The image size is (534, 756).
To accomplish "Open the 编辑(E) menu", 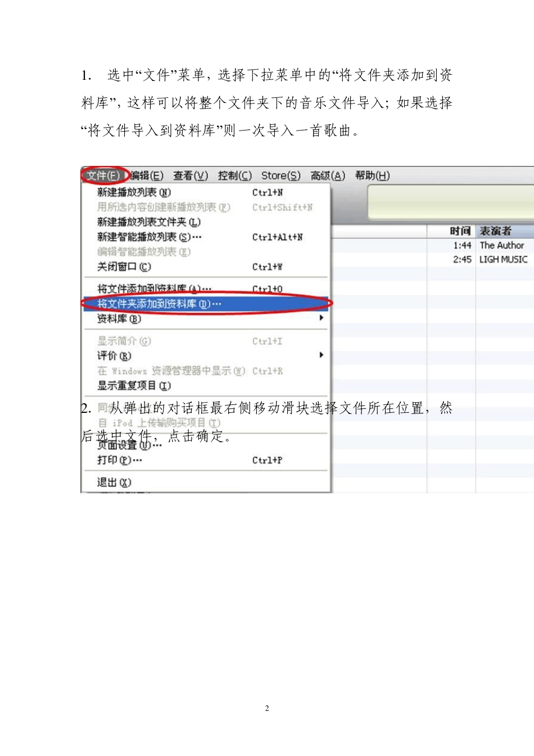I will [147, 175].
